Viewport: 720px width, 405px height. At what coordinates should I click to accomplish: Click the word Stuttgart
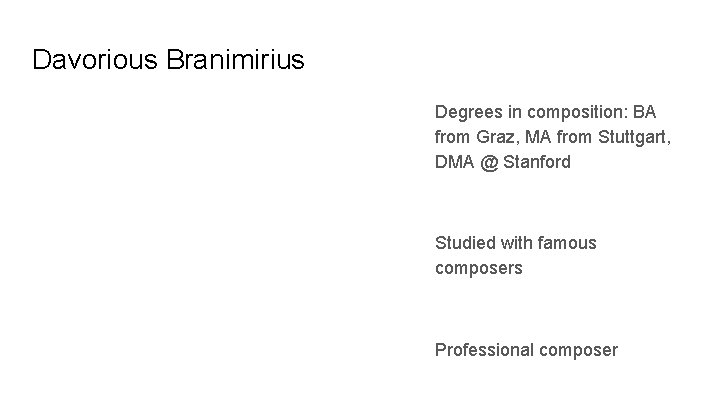point(632,136)
